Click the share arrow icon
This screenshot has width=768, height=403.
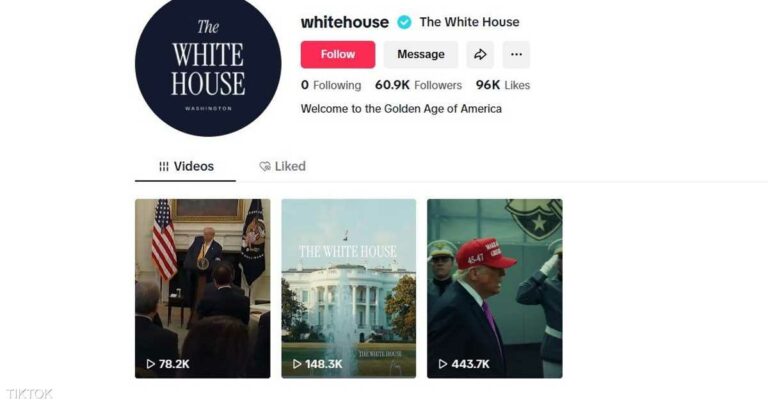480,54
